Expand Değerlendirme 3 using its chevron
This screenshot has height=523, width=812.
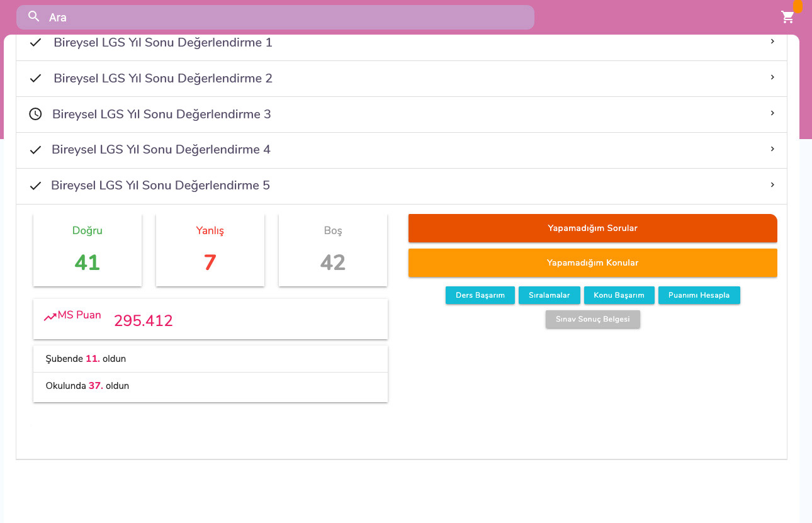(772, 113)
